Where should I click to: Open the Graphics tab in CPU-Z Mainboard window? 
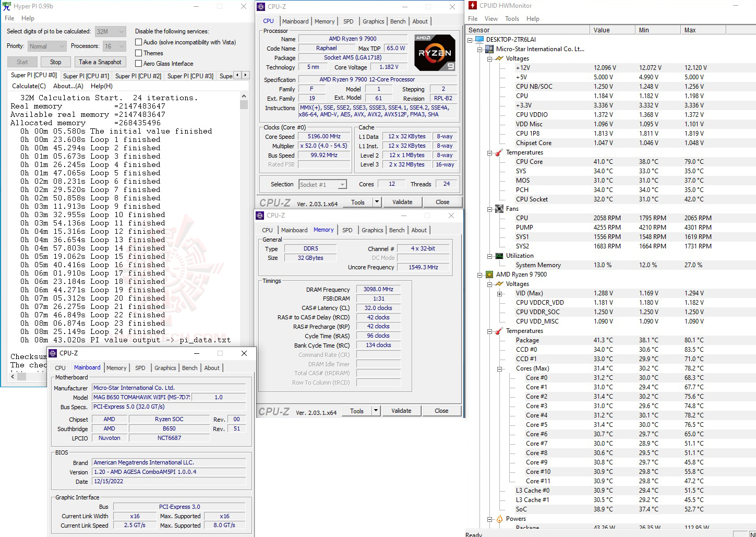tap(165, 368)
